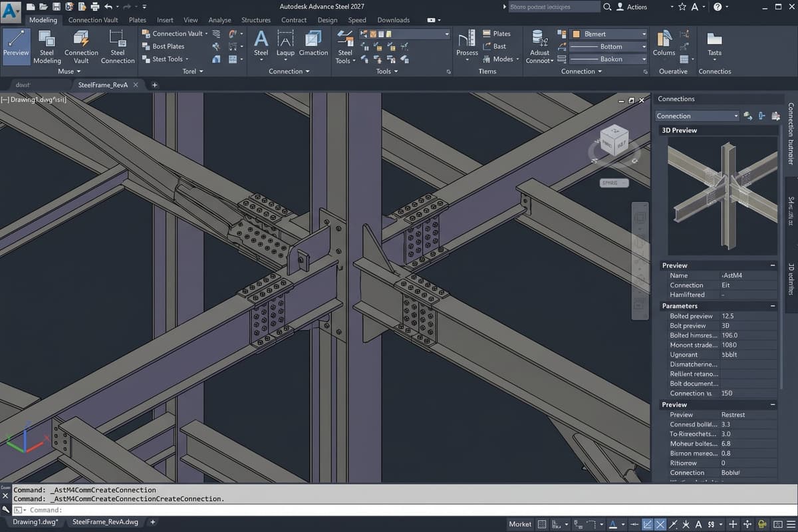Toggle the ortho mode icon in status bar
Screen dimensions: 798x532
pos(557,524)
